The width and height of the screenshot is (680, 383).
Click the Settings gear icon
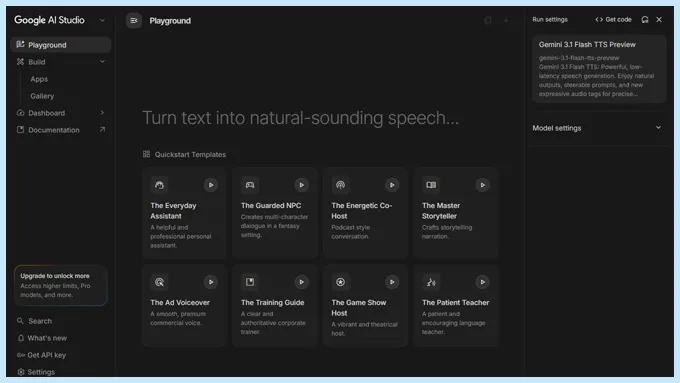[x=20, y=372]
